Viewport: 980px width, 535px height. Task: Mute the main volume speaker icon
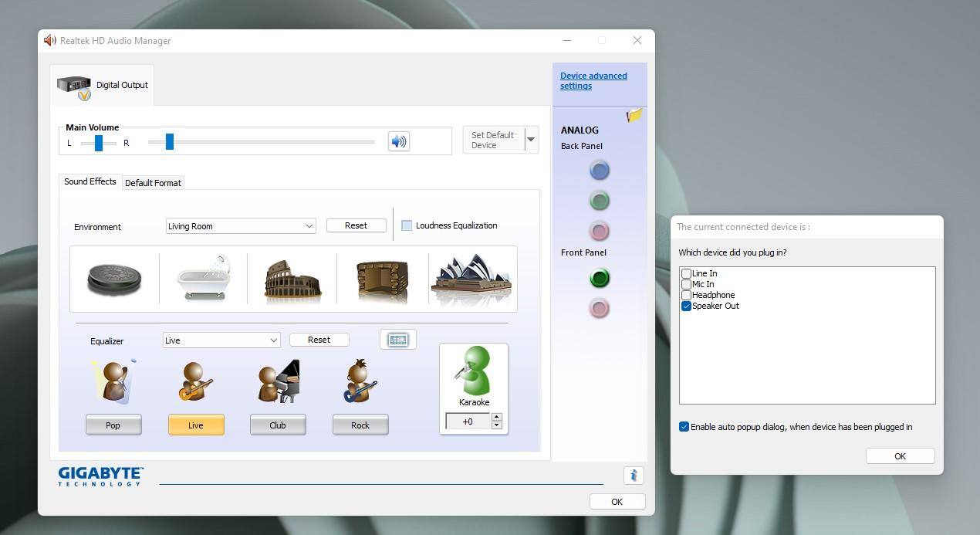click(x=398, y=141)
